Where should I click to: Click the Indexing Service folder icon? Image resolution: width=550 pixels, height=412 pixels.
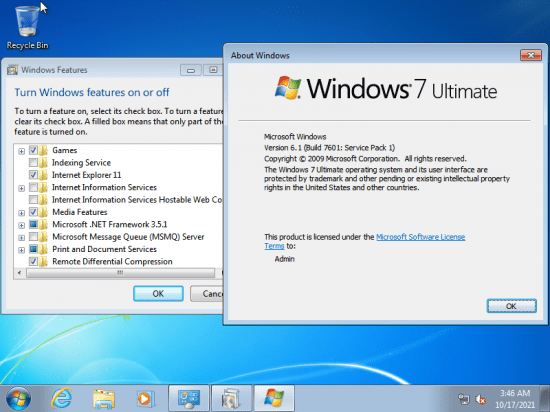[x=43, y=163]
